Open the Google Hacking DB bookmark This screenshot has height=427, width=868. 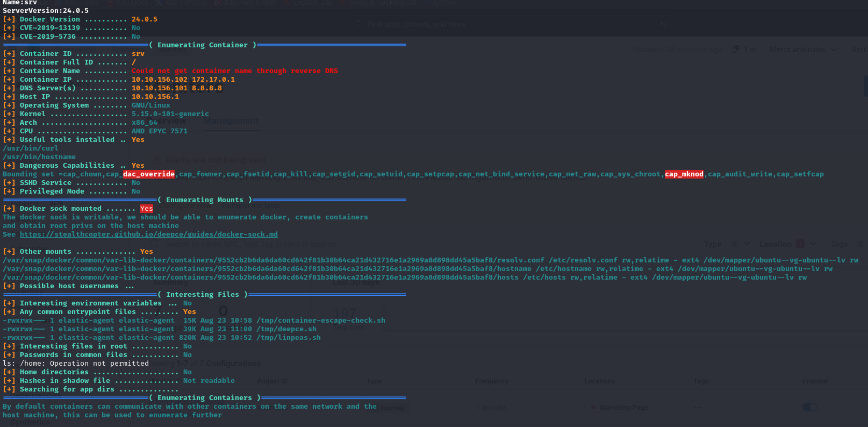point(382,3)
